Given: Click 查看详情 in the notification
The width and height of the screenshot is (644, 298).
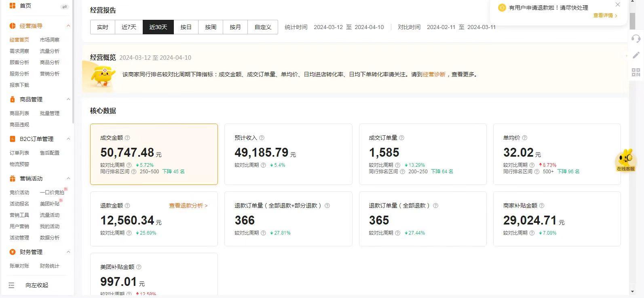Looking at the screenshot, I should (x=605, y=15).
